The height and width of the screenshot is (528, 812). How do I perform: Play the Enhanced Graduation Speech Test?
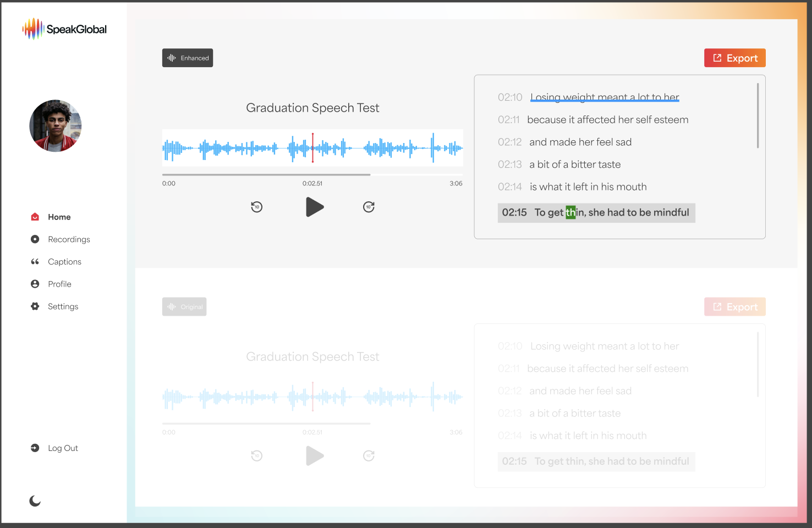coord(315,207)
